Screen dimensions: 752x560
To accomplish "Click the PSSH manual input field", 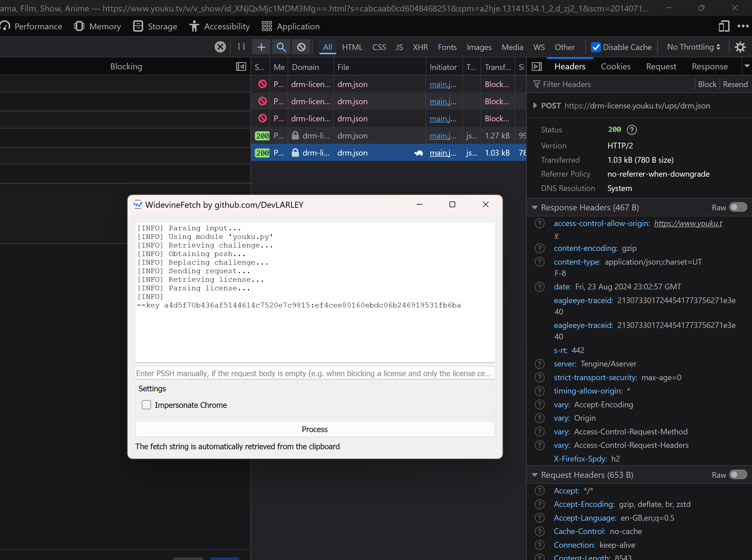I will (314, 373).
